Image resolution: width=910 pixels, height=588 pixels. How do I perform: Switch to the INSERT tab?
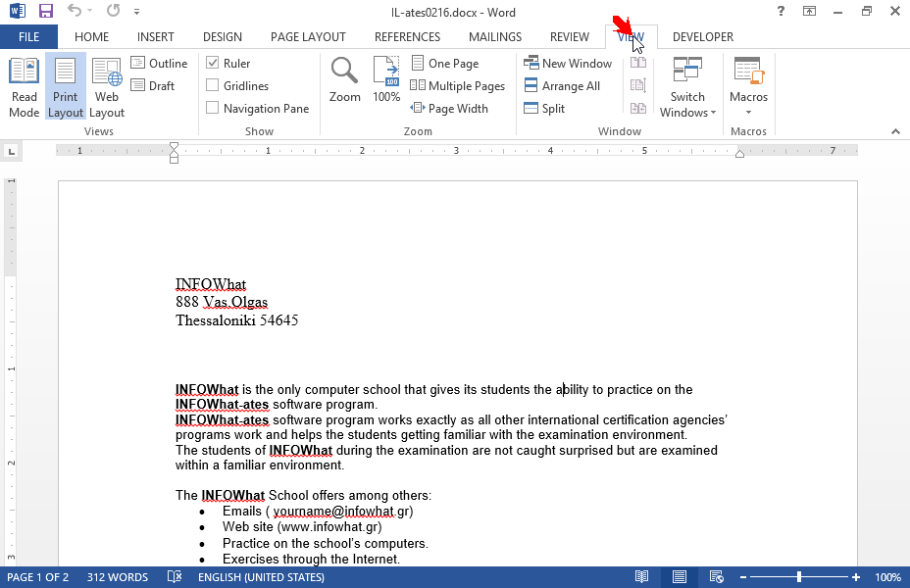click(x=156, y=37)
